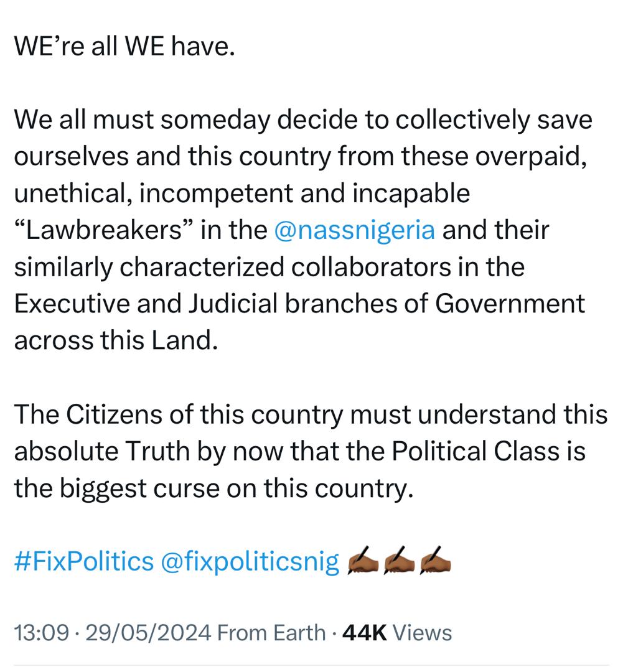This screenshot has height=672, width=623.
Task: Click the 13:09 post time
Action: [x=40, y=633]
